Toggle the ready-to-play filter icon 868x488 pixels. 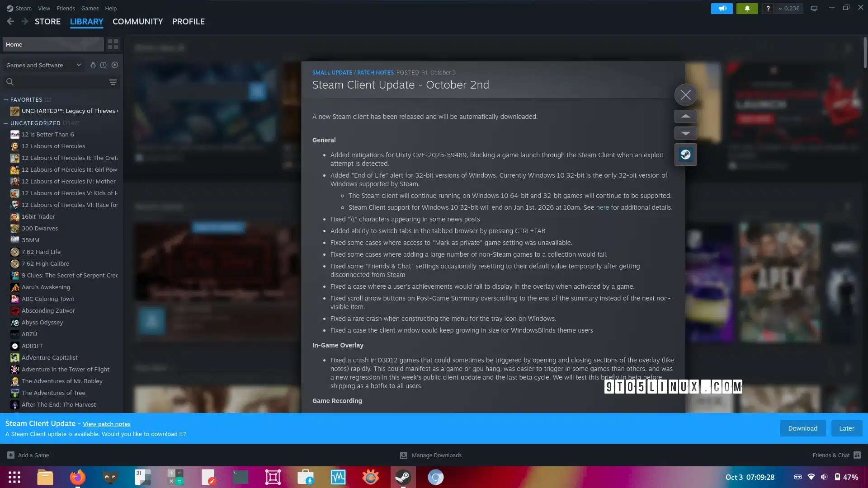pos(115,65)
